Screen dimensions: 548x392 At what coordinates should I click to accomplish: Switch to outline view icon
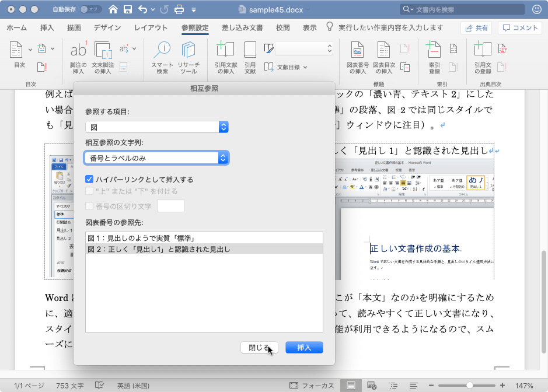click(393, 386)
